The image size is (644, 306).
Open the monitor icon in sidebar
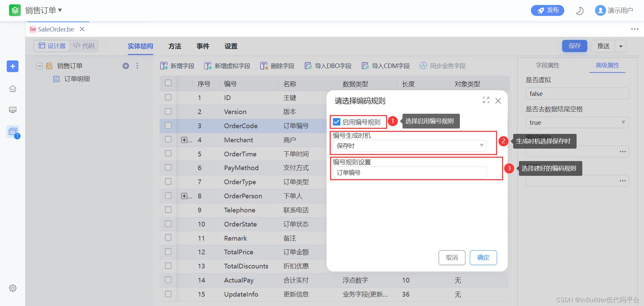click(x=13, y=110)
